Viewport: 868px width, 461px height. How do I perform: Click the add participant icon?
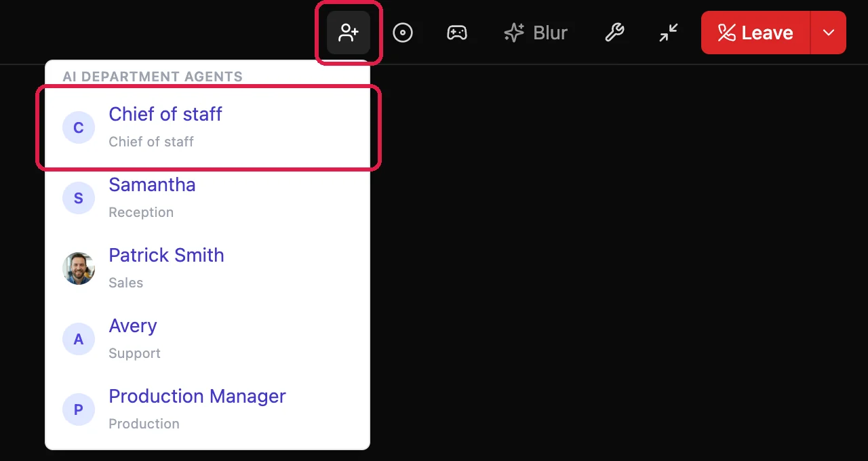pyautogui.click(x=349, y=33)
